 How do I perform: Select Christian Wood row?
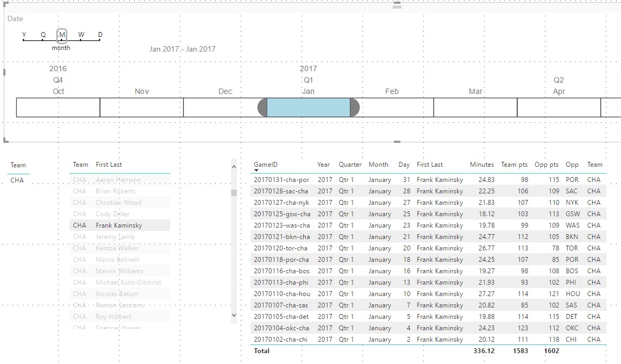[120, 203]
